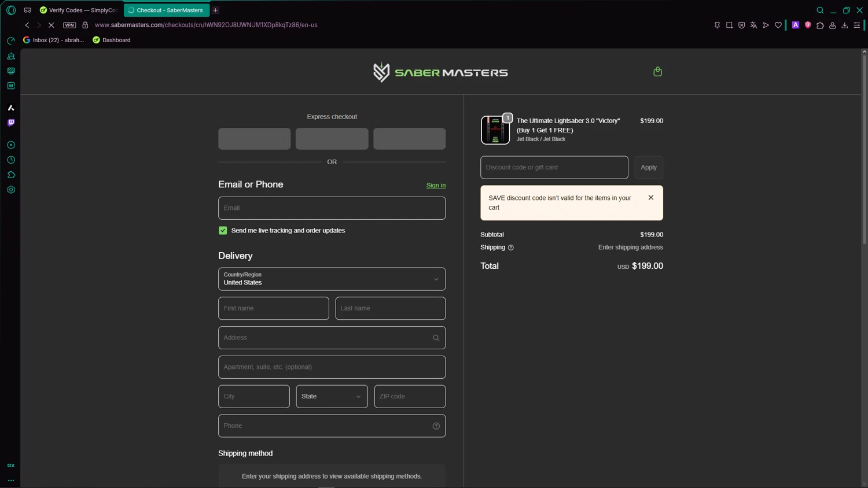868x488 pixels.
Task: Open the Country/Region dropdown
Action: coord(332,279)
